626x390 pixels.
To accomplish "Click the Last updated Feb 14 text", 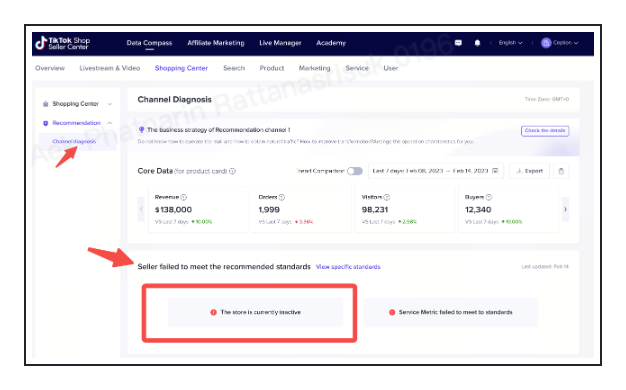I will [545, 267].
